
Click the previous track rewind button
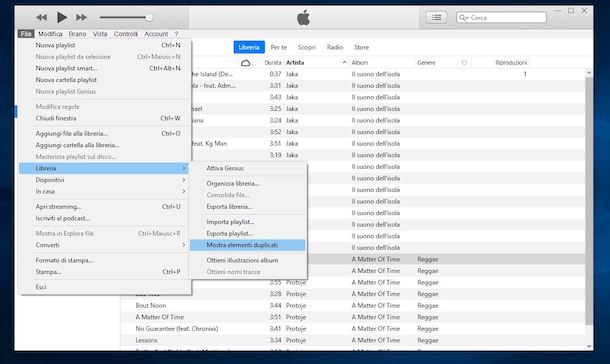(x=41, y=18)
